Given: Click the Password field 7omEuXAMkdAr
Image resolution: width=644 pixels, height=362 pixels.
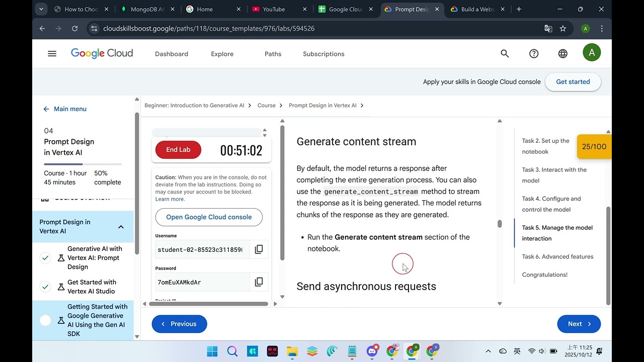Looking at the screenshot, I should [x=202, y=282].
